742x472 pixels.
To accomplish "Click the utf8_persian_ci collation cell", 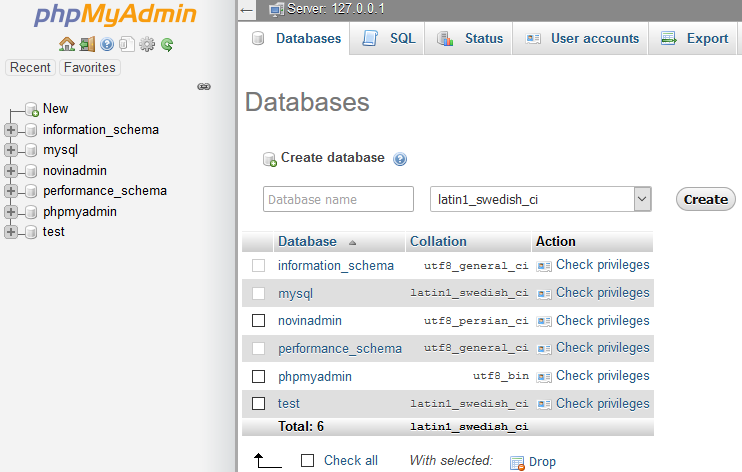I will pyautogui.click(x=476, y=321).
